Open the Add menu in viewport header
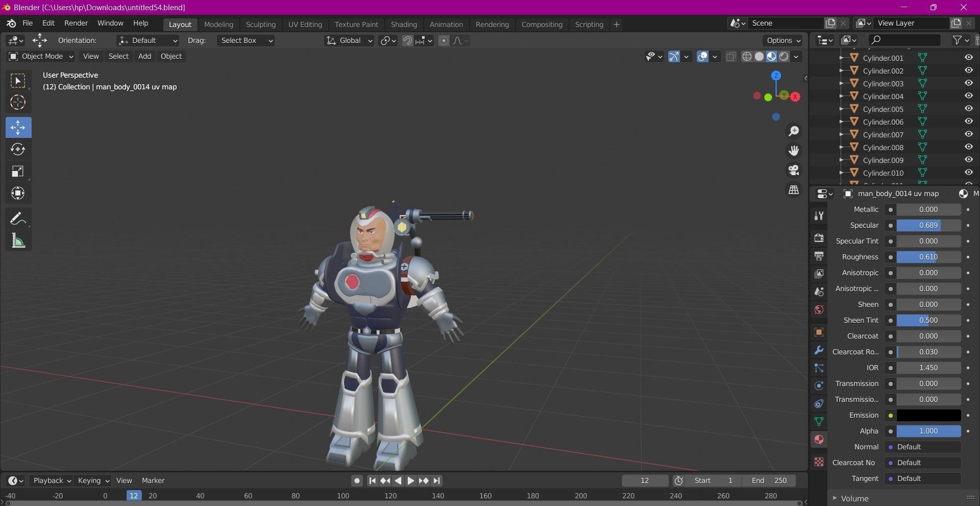This screenshot has width=980, height=506. [144, 56]
